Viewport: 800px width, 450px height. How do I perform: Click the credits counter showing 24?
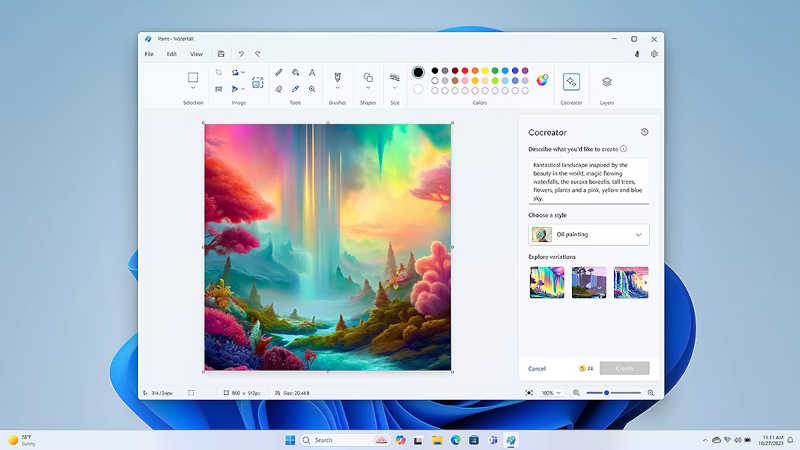(586, 368)
